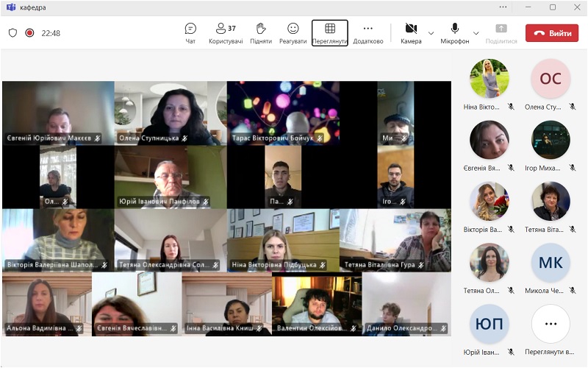
Task: Mute the Мікрофон
Action: click(454, 33)
